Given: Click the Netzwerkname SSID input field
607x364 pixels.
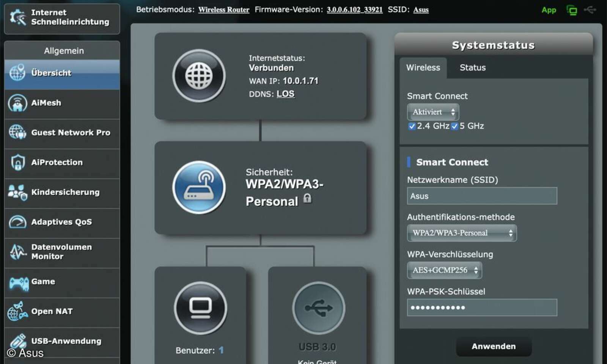Looking at the screenshot, I should (482, 196).
